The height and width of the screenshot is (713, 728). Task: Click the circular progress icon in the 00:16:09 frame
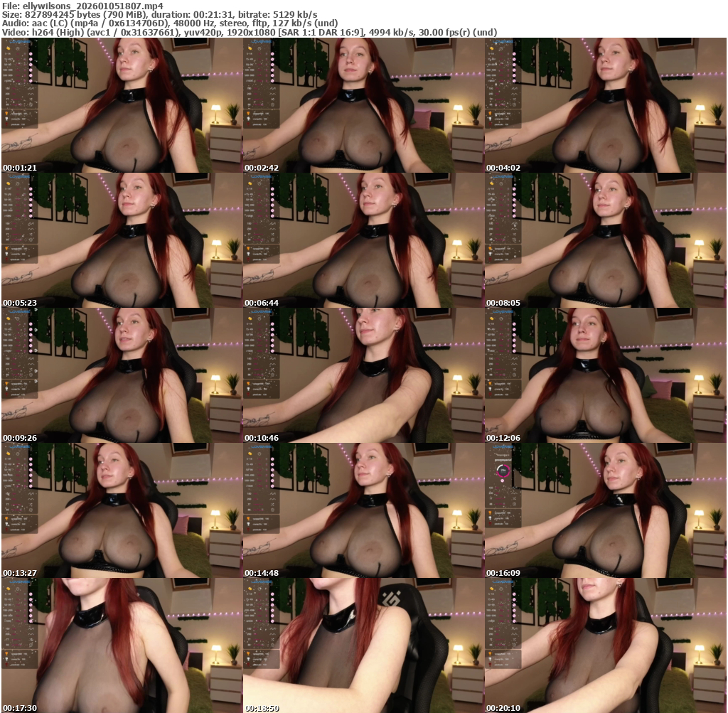(x=503, y=471)
